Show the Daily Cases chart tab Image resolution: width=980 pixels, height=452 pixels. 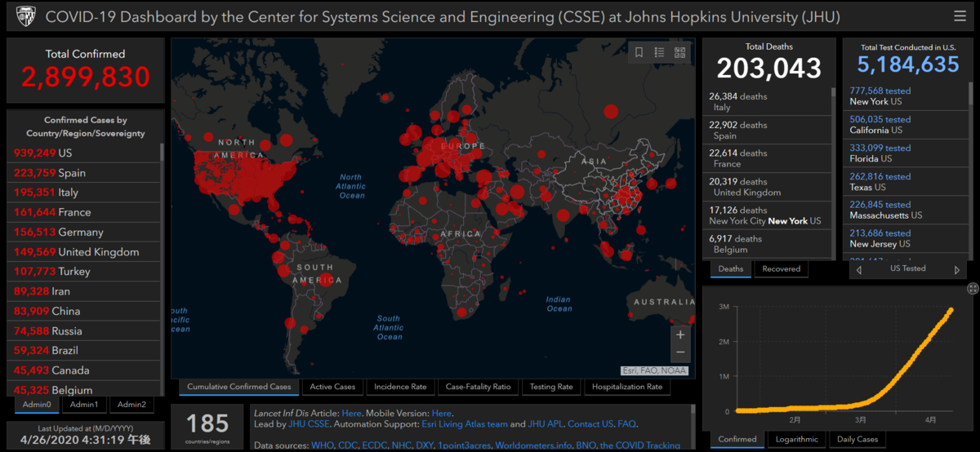857,439
